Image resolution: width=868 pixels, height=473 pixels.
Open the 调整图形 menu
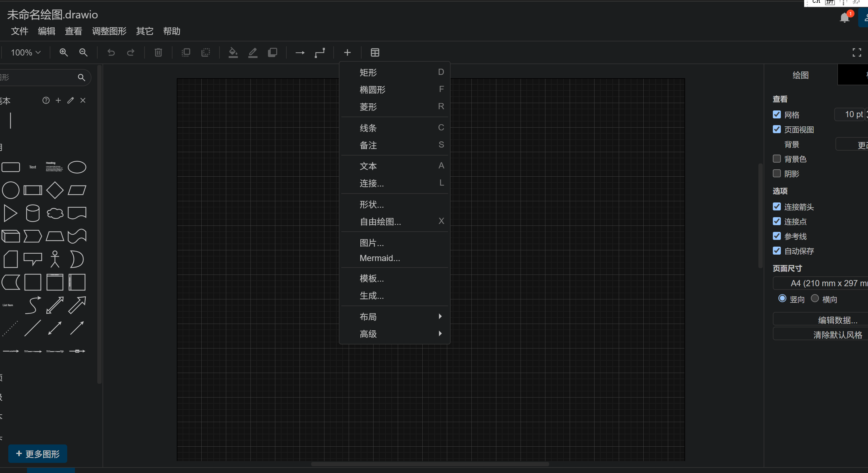(x=109, y=31)
